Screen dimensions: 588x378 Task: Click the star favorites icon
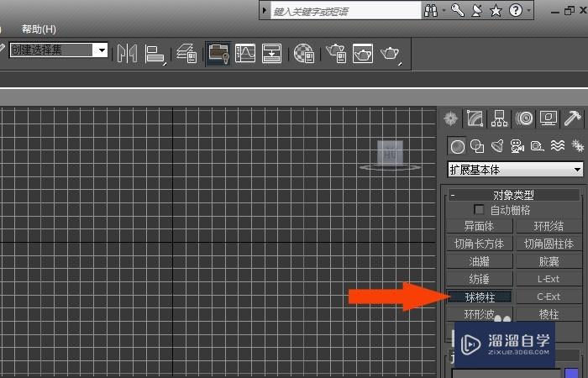coord(496,10)
